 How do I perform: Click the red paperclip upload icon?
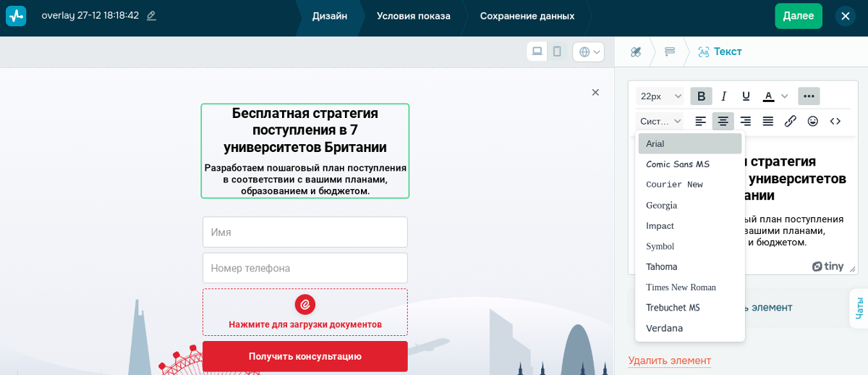[305, 304]
